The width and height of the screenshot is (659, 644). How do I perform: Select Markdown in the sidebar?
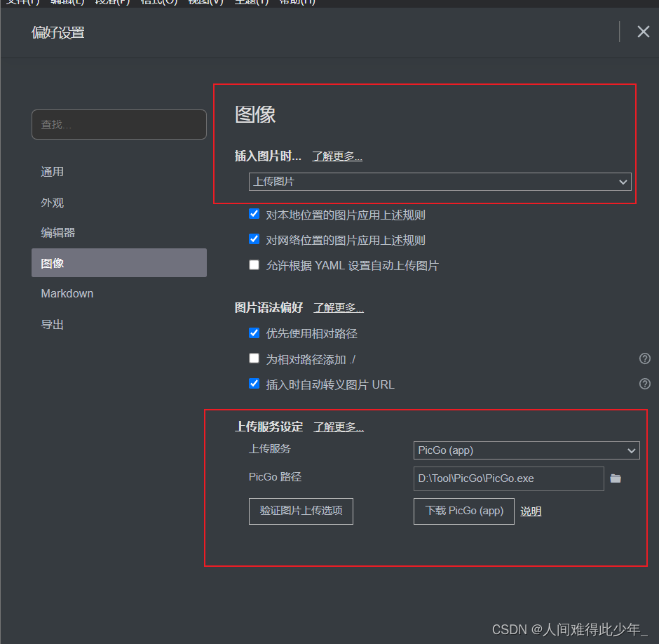[x=67, y=293]
